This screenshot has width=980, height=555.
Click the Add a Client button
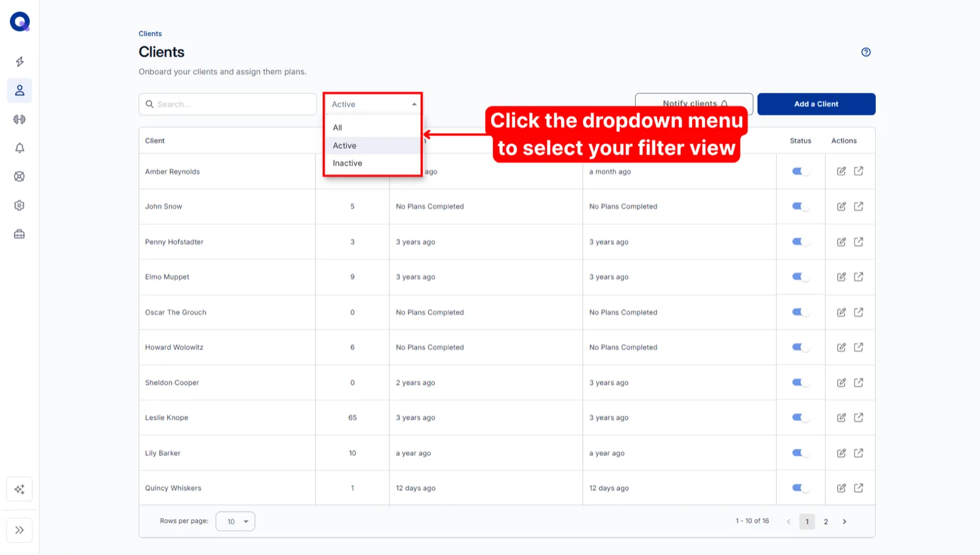coord(816,104)
